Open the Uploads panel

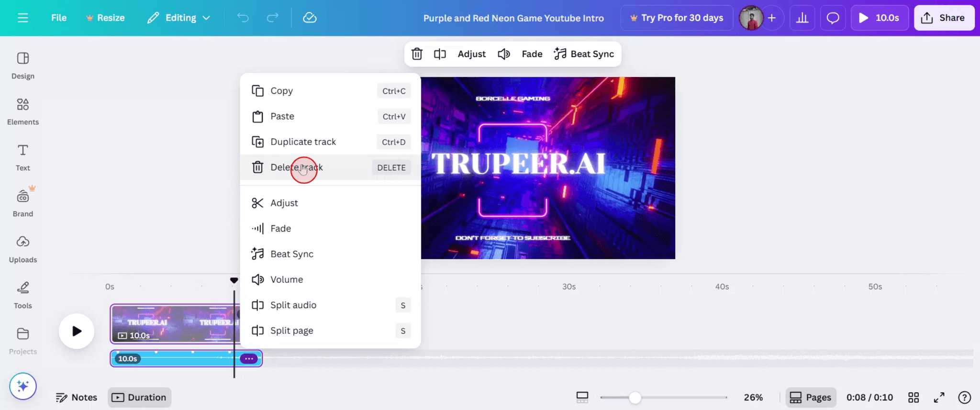(x=23, y=249)
